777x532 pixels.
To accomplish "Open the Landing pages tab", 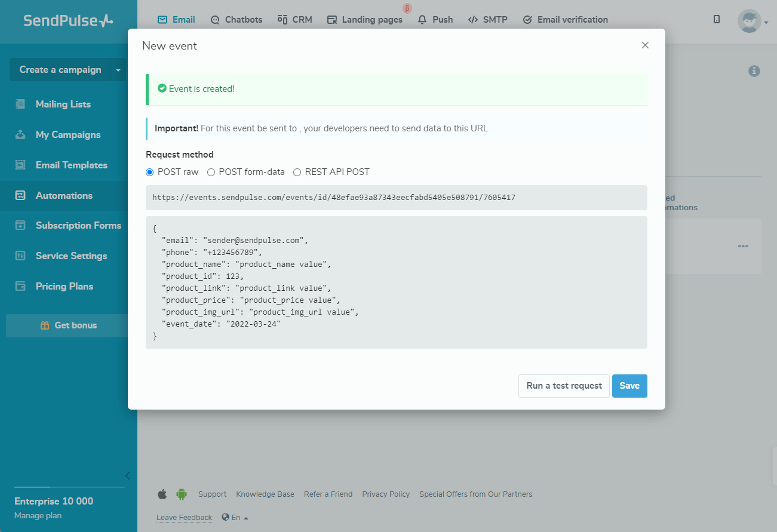I will 365,20.
